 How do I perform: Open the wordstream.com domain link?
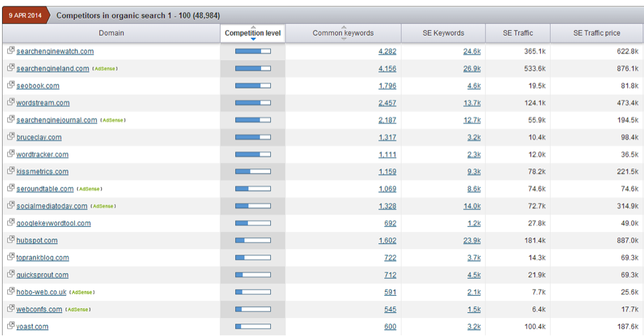43,103
